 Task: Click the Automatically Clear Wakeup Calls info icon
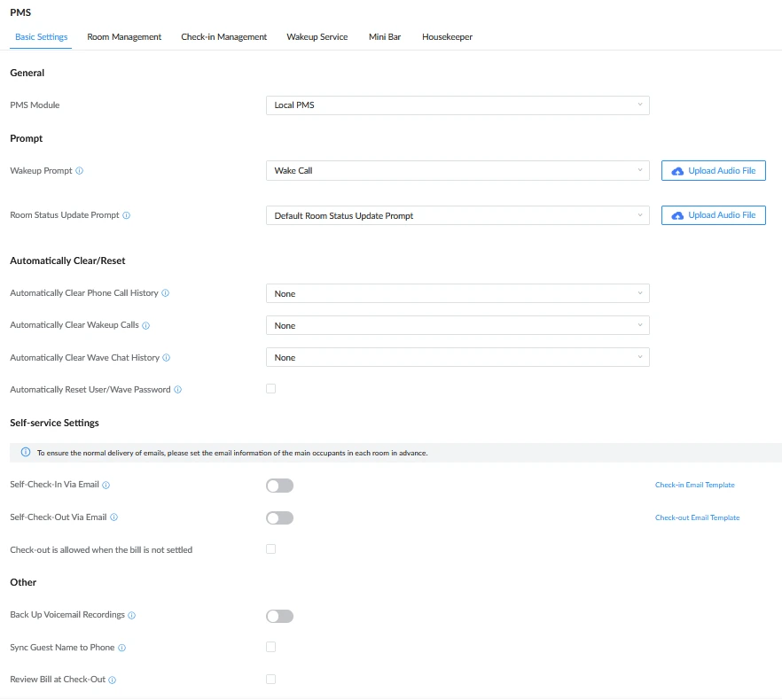(x=145, y=325)
